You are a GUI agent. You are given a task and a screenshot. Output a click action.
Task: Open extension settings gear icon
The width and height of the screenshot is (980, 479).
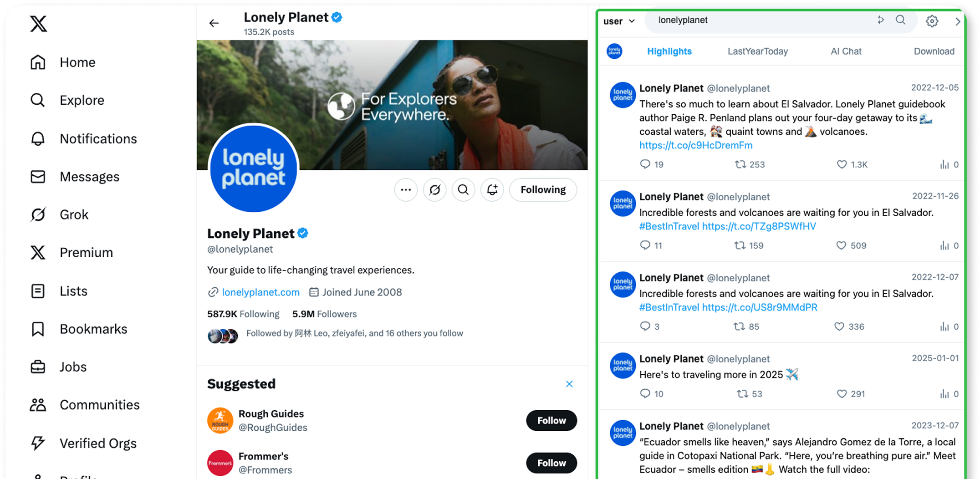932,21
